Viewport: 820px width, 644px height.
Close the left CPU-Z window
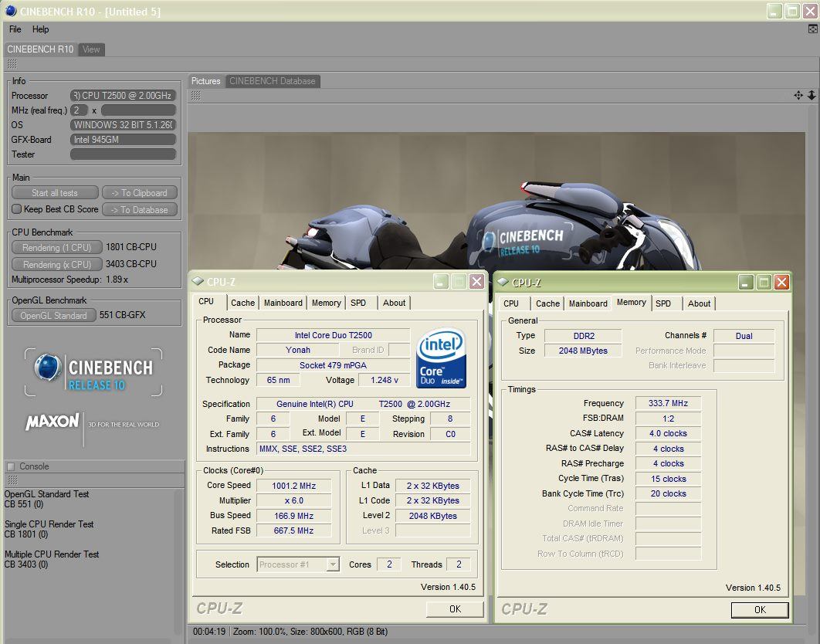click(476, 282)
